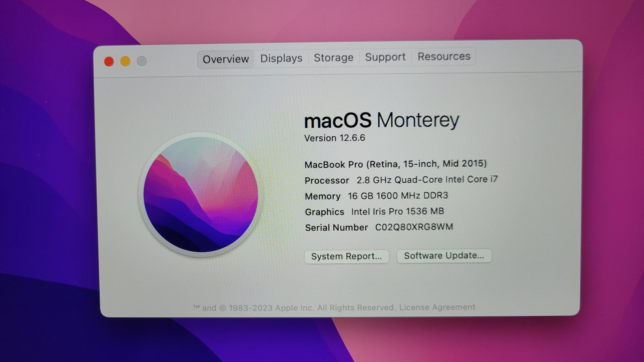Switch to the Displays tab
Image resolution: width=644 pixels, height=362 pixels.
coord(281,58)
